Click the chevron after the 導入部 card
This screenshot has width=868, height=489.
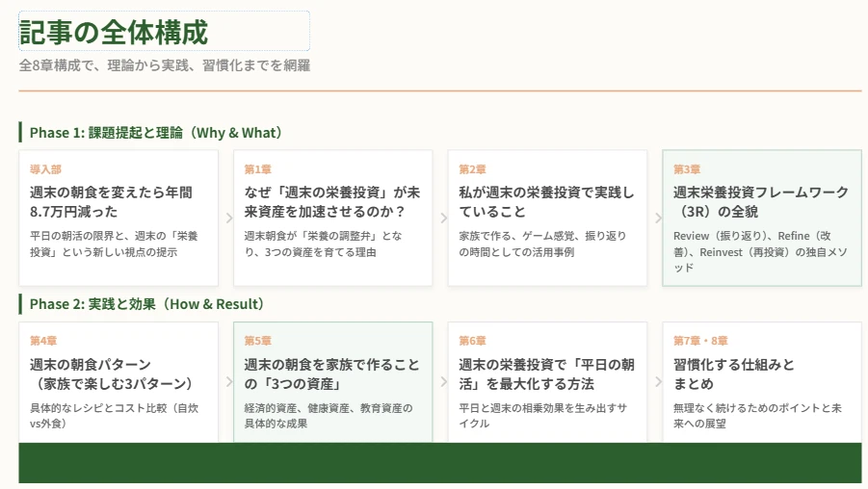coord(228,219)
